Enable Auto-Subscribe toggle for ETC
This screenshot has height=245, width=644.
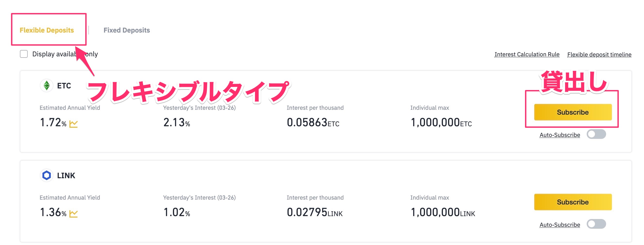click(x=596, y=134)
